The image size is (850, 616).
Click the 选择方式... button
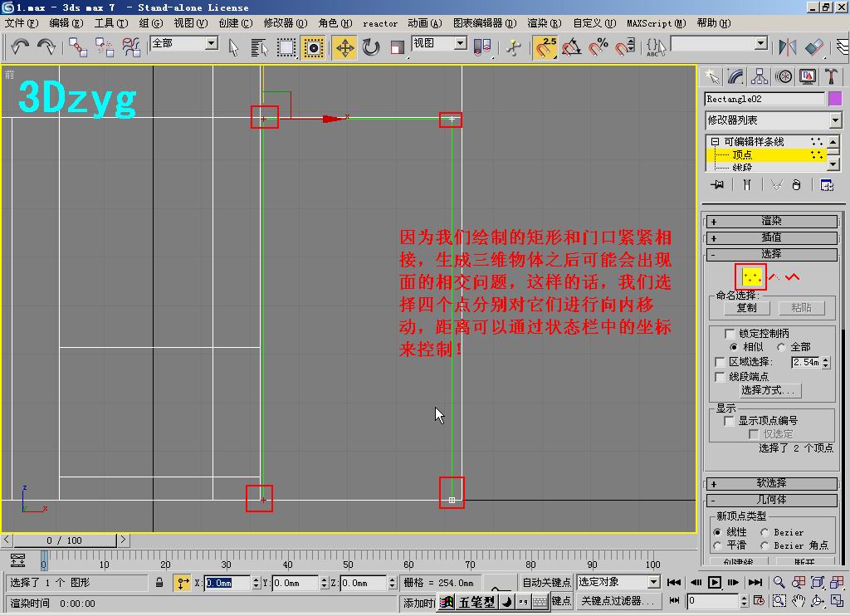point(769,390)
